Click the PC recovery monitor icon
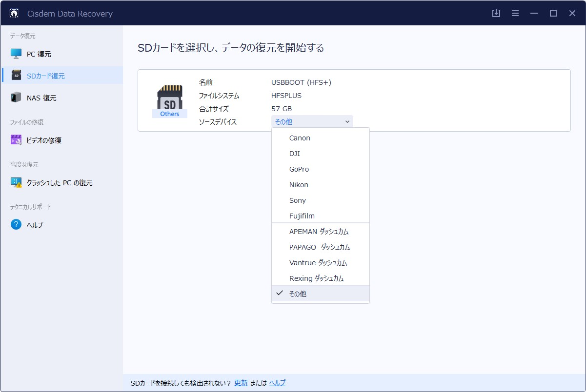The width and height of the screenshot is (586, 392). pos(16,54)
